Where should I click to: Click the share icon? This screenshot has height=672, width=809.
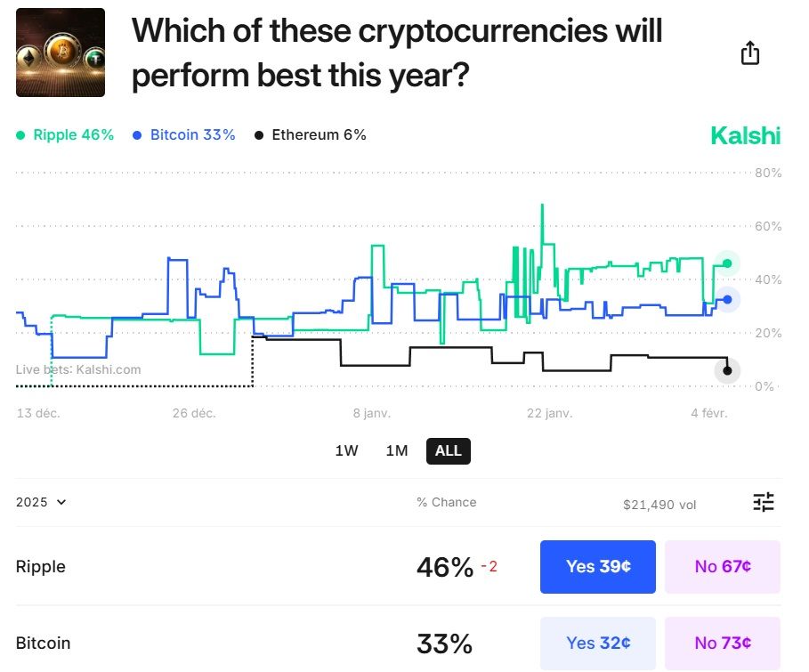click(750, 53)
